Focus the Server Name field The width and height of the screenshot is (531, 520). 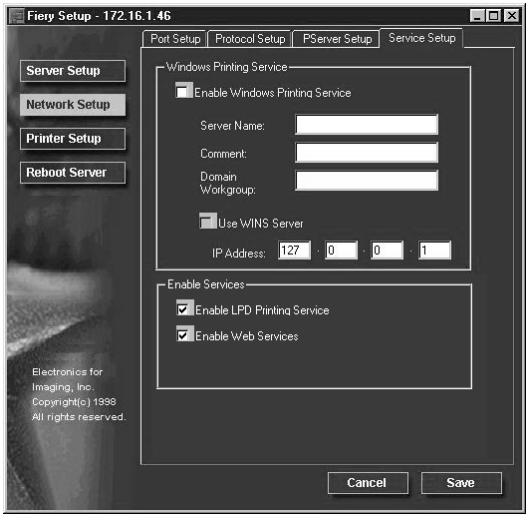coord(366,125)
